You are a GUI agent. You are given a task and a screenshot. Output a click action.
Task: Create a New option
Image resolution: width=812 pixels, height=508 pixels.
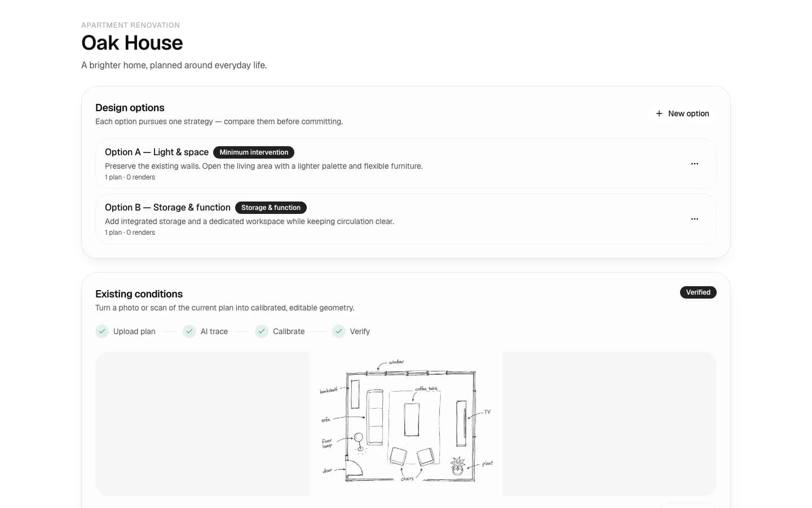pos(682,113)
